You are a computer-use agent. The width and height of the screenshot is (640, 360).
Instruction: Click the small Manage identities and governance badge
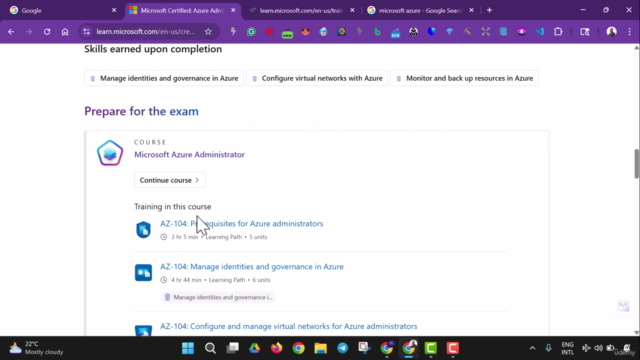pyautogui.click(x=218, y=297)
